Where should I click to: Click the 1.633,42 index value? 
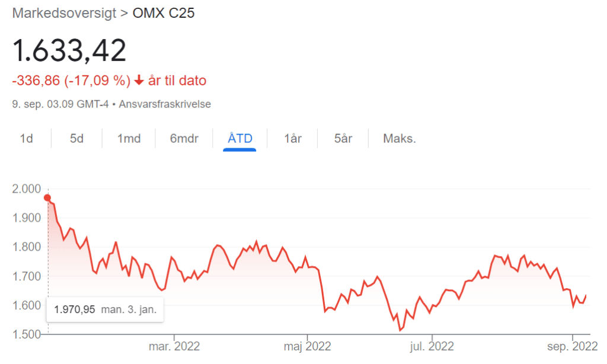[x=70, y=50]
